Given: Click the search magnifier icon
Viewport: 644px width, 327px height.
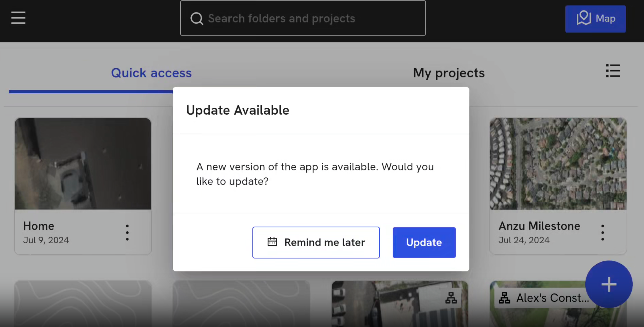Looking at the screenshot, I should coord(197,19).
